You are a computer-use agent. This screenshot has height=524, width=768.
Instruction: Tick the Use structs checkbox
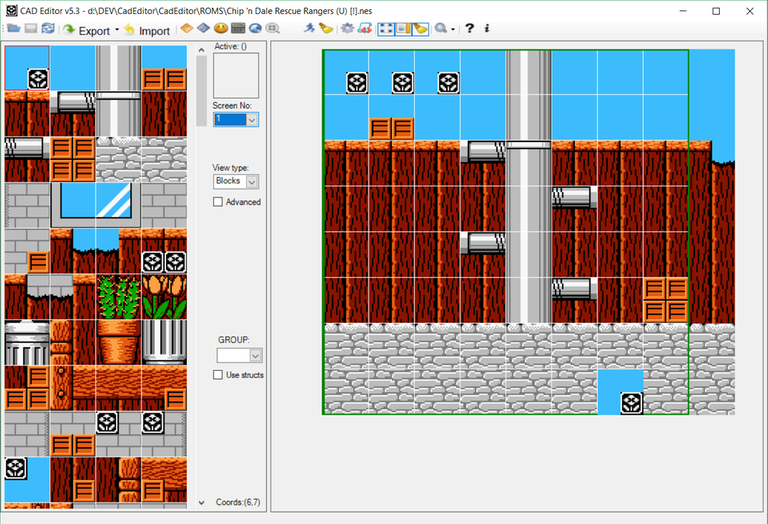click(x=219, y=375)
